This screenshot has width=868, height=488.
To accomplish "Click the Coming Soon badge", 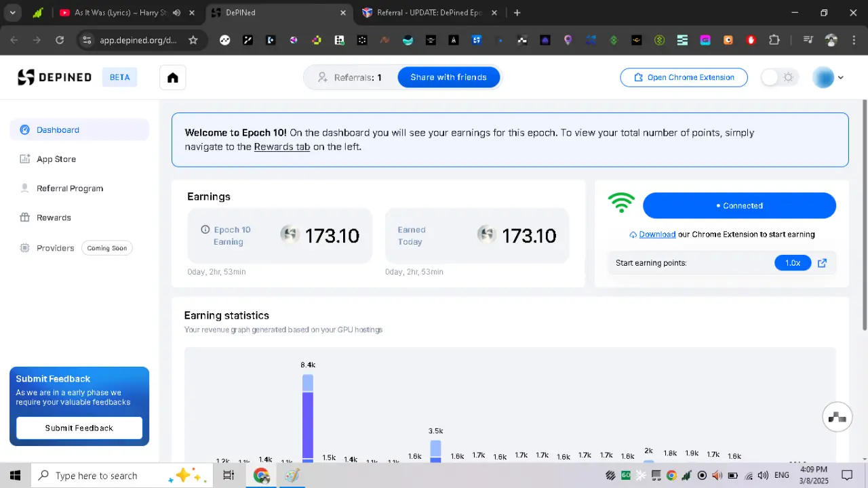I will tap(107, 248).
